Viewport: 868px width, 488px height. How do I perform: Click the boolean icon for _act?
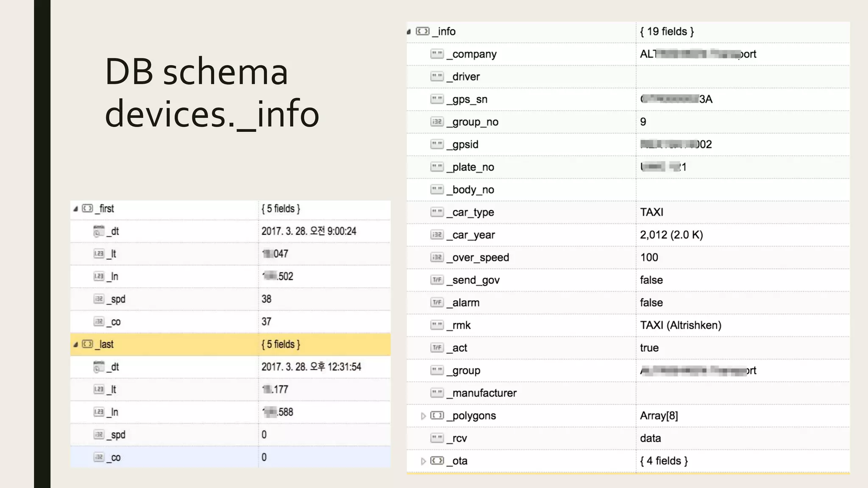437,348
